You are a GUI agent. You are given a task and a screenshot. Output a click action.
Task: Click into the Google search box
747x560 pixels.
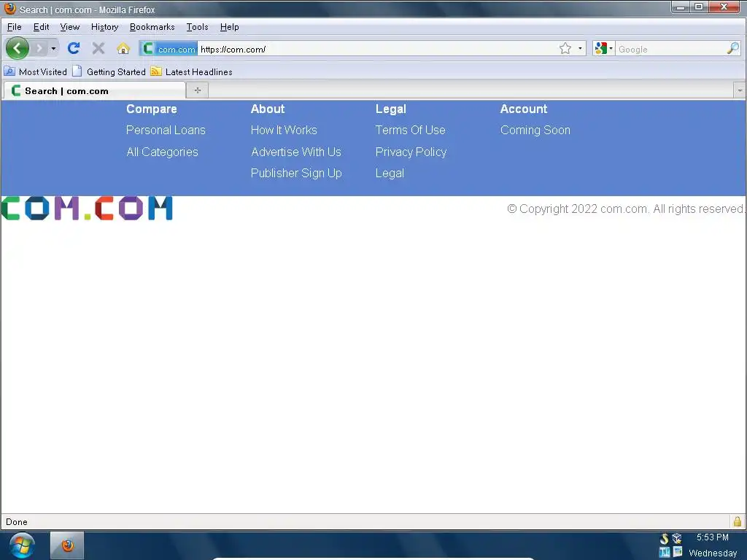[x=671, y=49]
